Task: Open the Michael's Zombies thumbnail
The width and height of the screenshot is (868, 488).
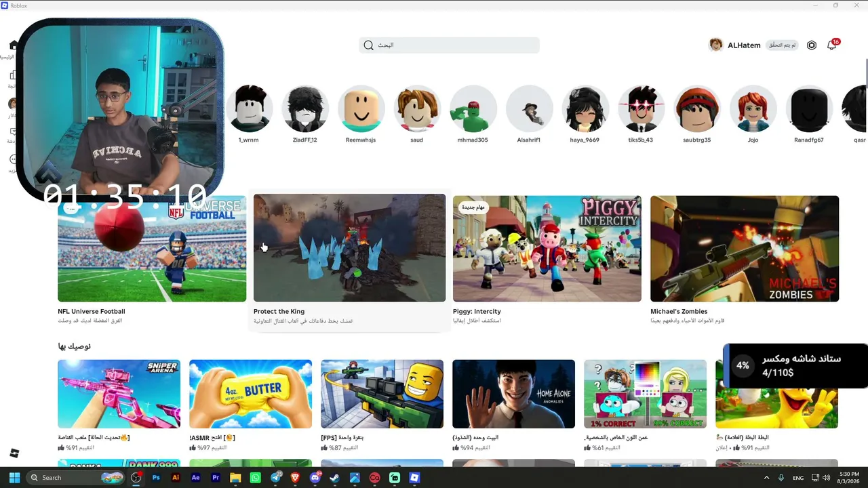Action: (745, 249)
